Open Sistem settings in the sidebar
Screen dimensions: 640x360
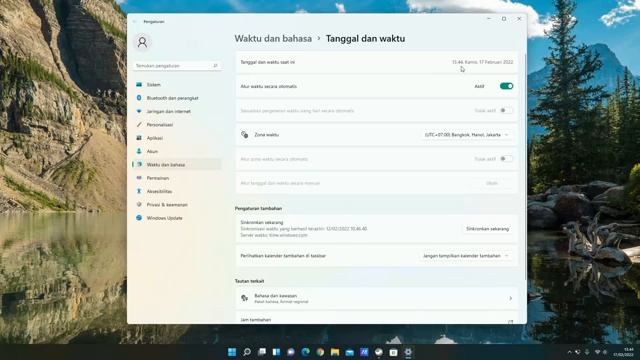(176, 84)
